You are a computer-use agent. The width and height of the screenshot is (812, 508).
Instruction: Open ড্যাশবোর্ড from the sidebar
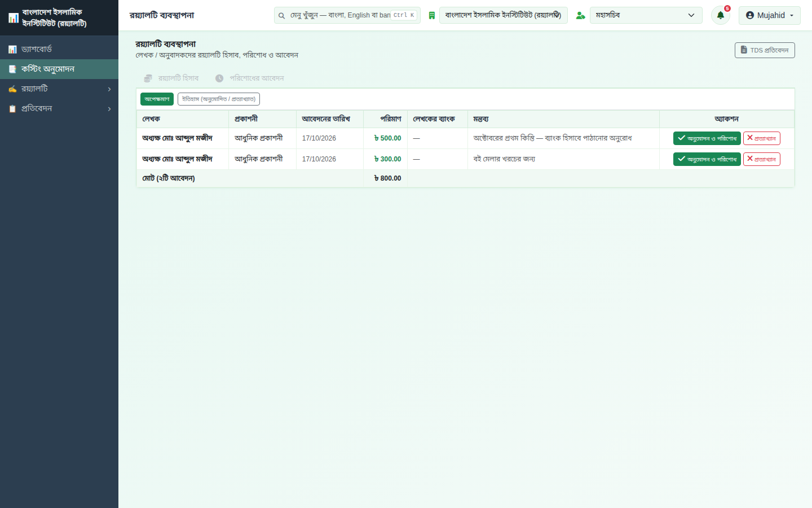tap(59, 50)
